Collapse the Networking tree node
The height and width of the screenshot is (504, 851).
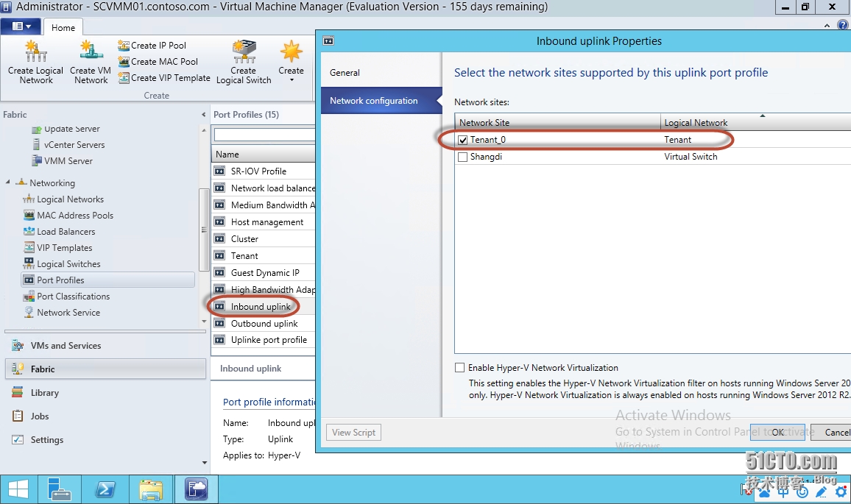click(x=8, y=182)
